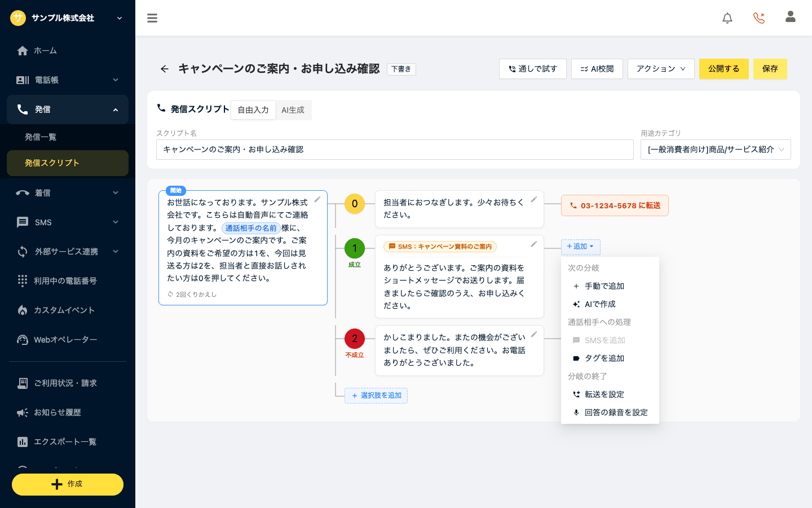Edit the opening greeting message pencil
Image resolution: width=812 pixels, height=508 pixels.
pyautogui.click(x=317, y=199)
